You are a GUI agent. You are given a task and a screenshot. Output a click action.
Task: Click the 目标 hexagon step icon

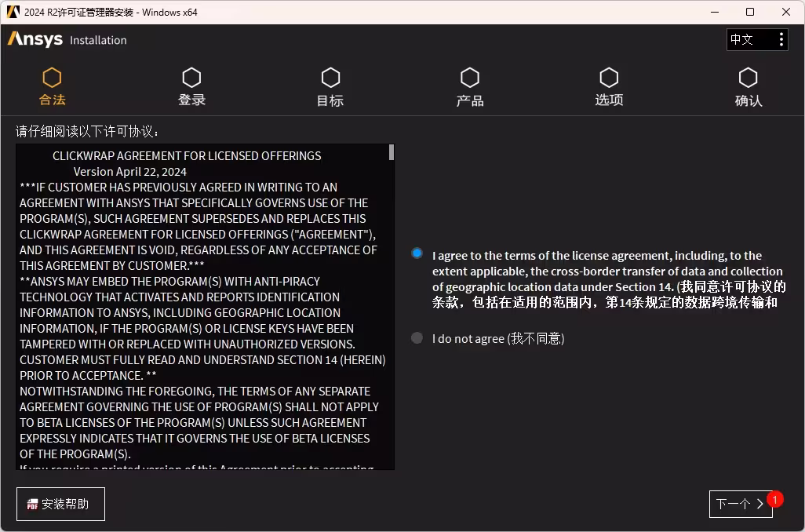(x=330, y=78)
